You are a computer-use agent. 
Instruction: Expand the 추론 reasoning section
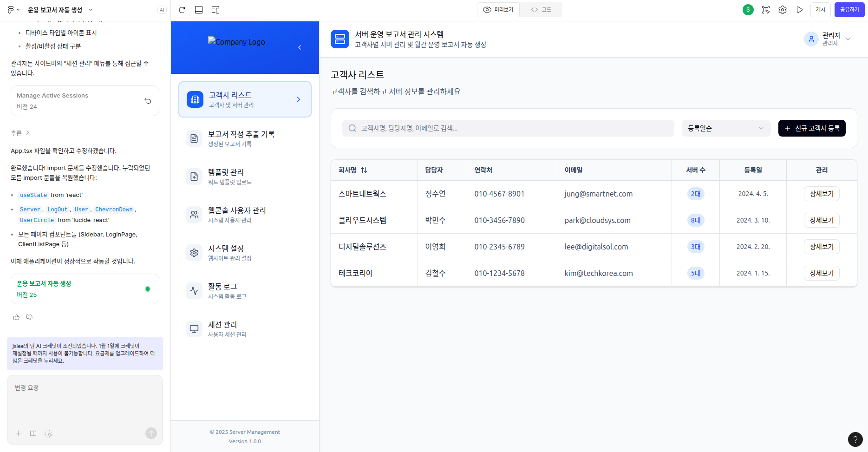(x=20, y=133)
